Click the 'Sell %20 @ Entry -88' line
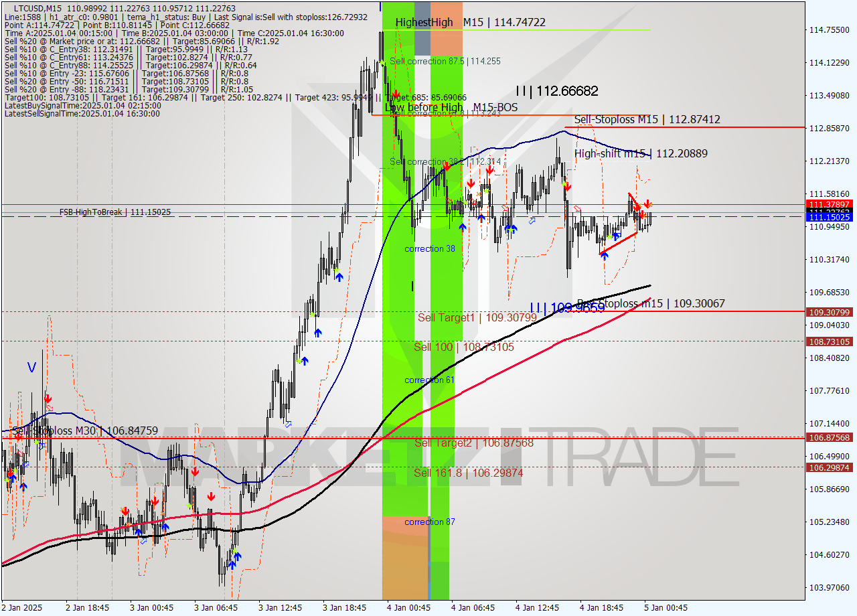Screen dimensions: 857x616 pos(129,89)
